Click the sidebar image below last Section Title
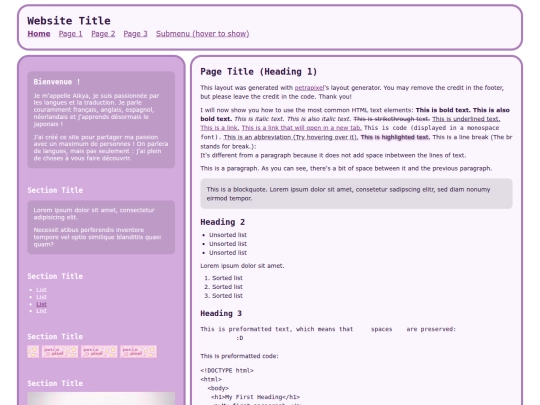Screen dimensions: 540x405 click(x=101, y=398)
